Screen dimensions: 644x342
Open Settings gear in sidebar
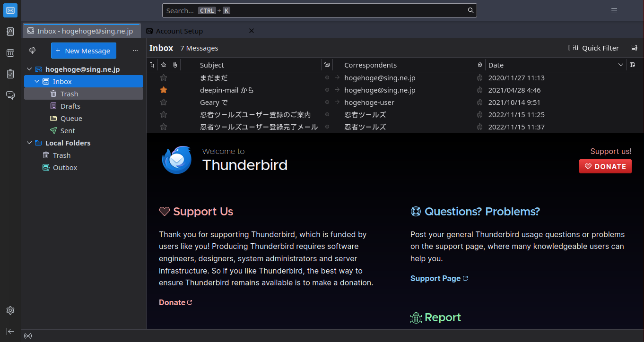pos(10,310)
